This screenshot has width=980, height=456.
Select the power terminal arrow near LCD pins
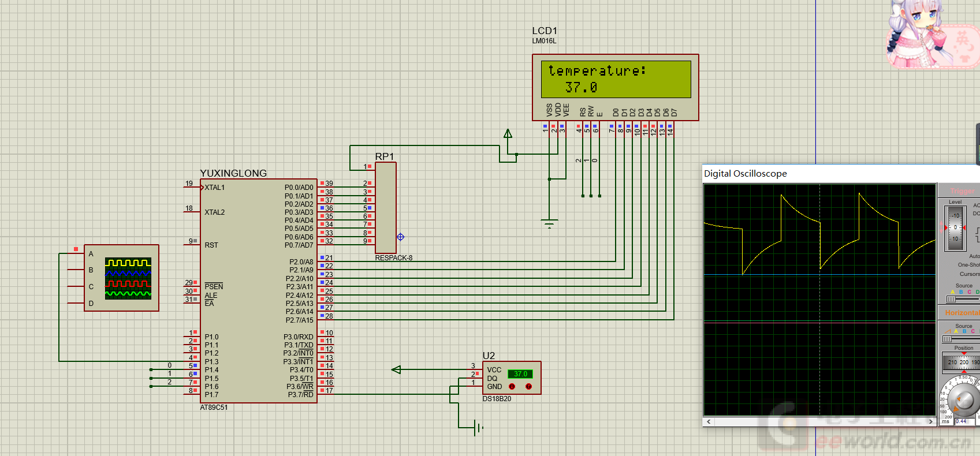click(508, 134)
